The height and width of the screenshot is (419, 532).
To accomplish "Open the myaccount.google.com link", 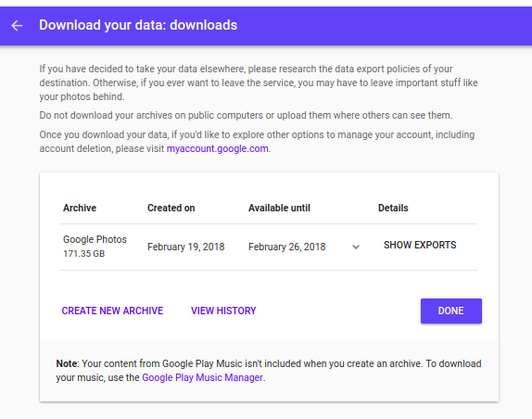I will coord(217,148).
